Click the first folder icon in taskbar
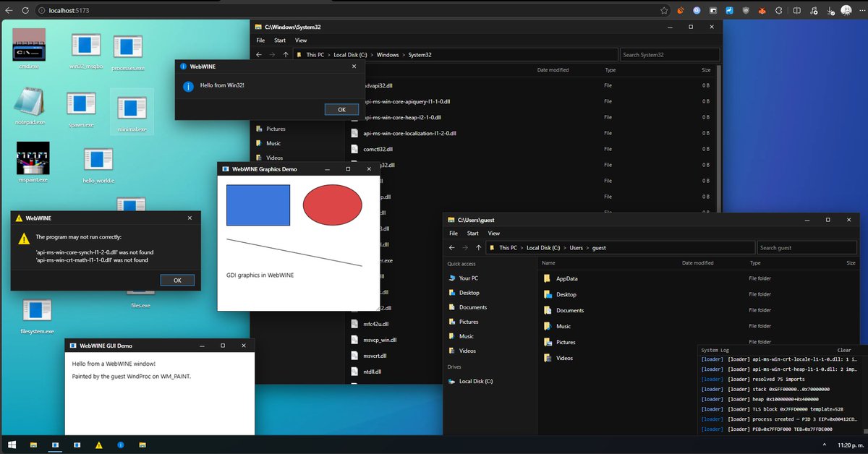Screen dimensions: 868x454 click(33, 445)
